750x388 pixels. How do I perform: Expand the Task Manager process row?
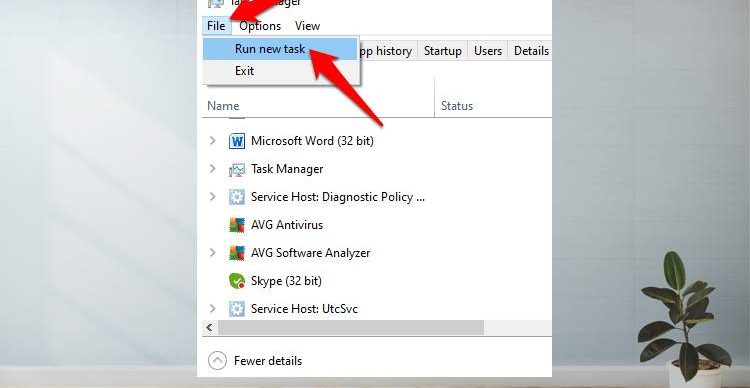[212, 168]
